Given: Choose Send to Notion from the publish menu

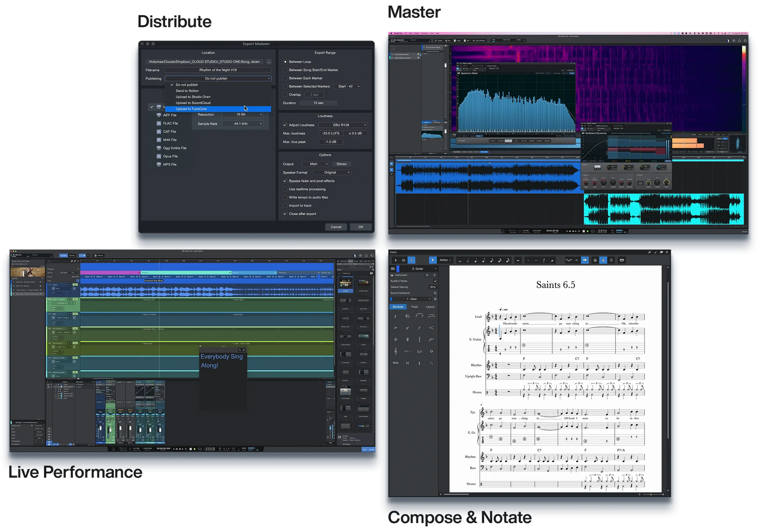Looking at the screenshot, I should pos(218,91).
